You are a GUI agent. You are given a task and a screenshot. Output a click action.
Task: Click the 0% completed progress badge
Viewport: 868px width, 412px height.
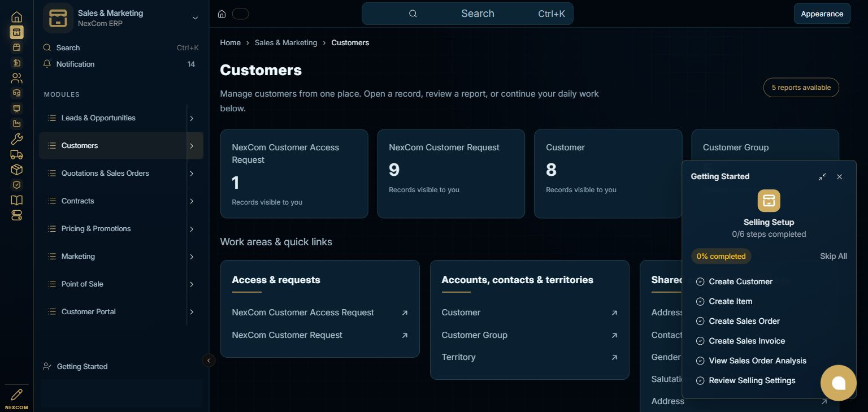click(721, 256)
